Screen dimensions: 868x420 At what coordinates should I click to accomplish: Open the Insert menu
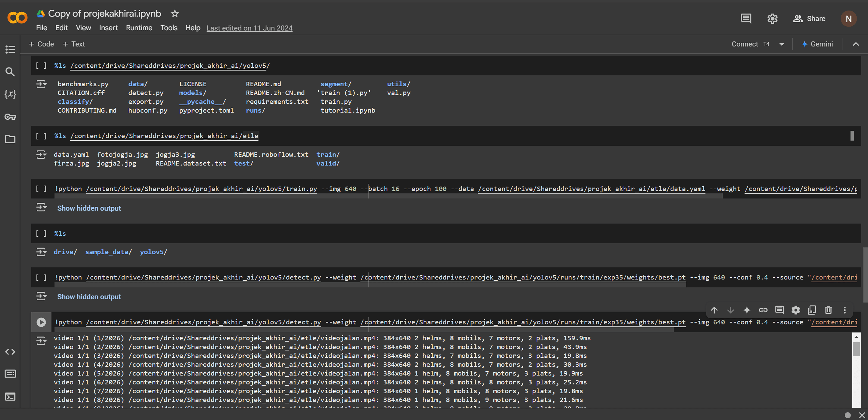click(108, 28)
